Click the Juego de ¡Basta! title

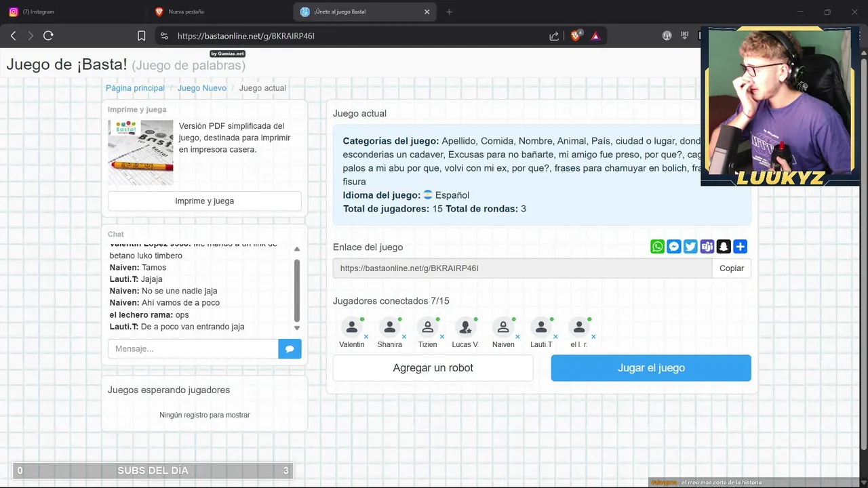click(x=67, y=64)
